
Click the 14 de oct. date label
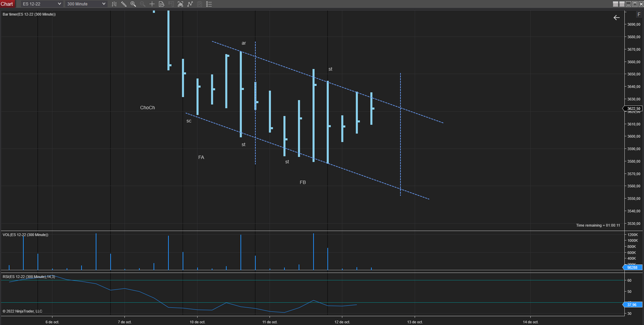pyautogui.click(x=530, y=322)
